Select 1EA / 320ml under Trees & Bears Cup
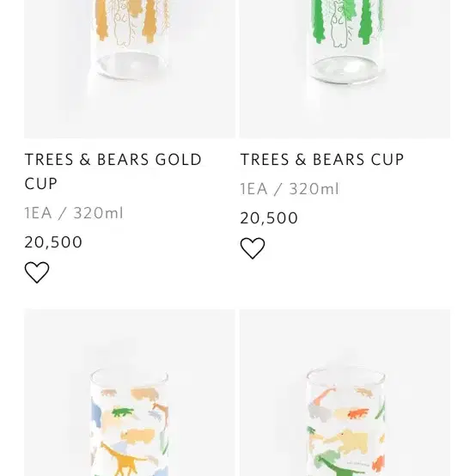Viewport: 476px width, 476px height. pos(290,188)
